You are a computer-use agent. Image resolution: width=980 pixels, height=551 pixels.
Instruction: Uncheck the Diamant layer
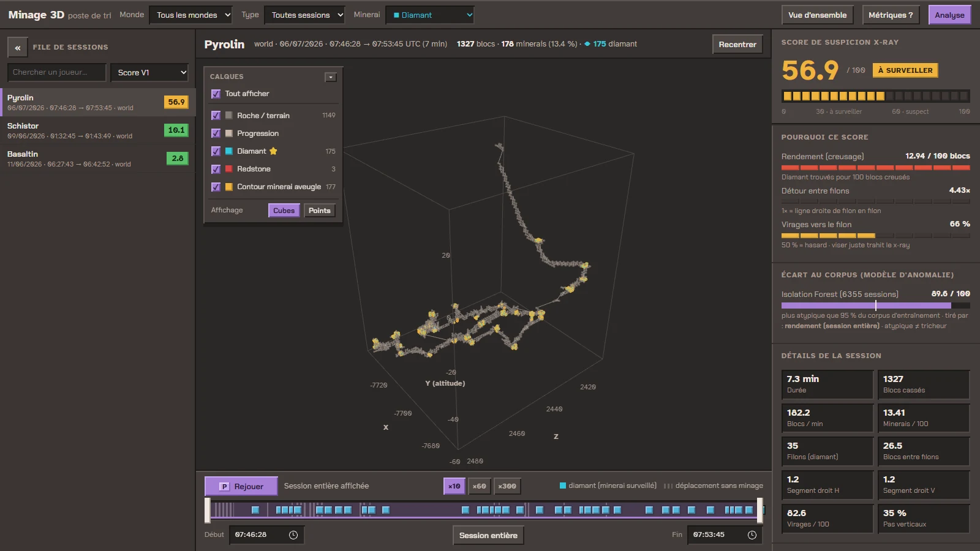216,151
